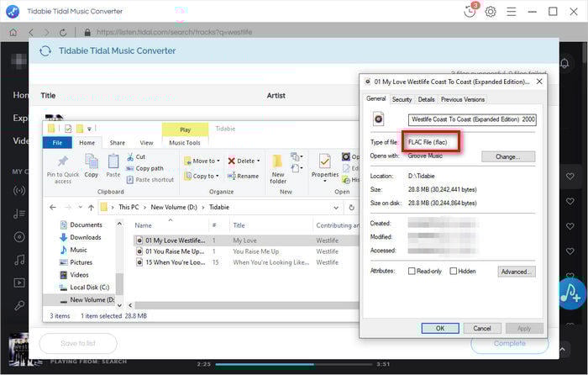Click the Tidal notification bell
Viewport: 588px width, 375px height.
(x=564, y=63)
